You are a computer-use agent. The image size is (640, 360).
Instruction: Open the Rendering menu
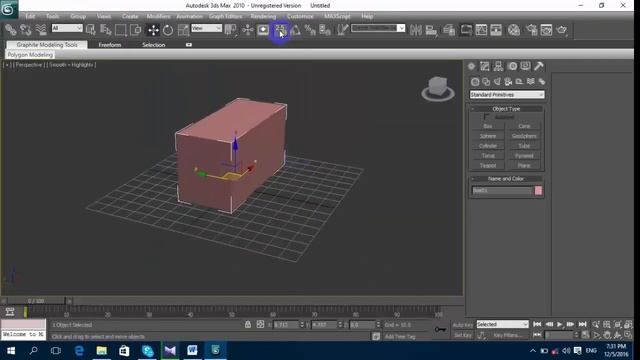click(263, 16)
